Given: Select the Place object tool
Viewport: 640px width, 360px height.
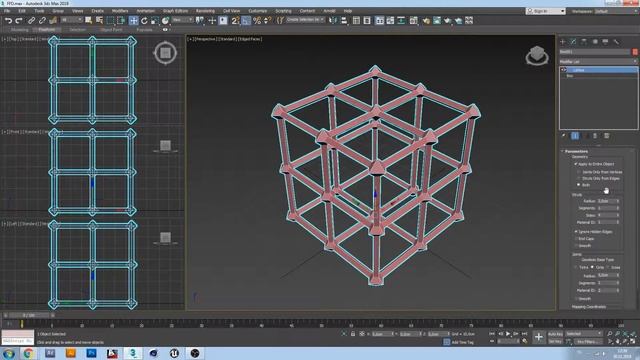Looking at the screenshot, I should point(165,20).
